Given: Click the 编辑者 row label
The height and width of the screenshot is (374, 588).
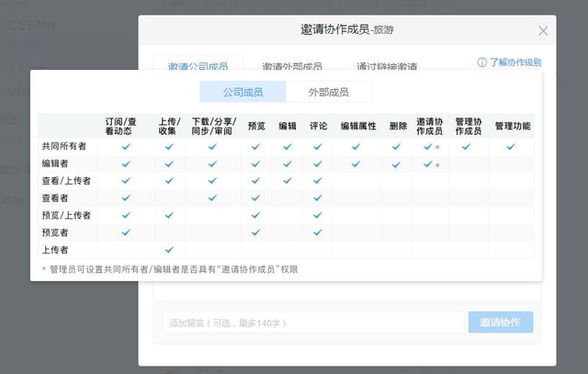Looking at the screenshot, I should click(x=55, y=164).
